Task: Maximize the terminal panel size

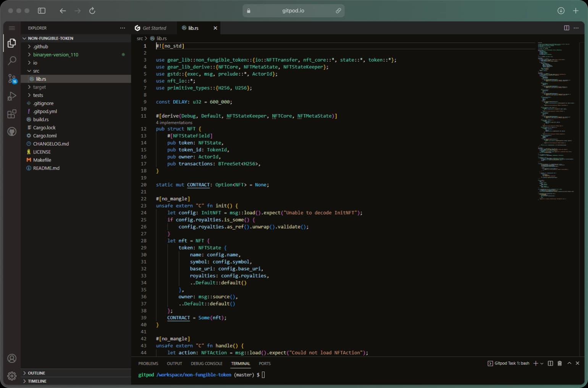Action: 569,363
